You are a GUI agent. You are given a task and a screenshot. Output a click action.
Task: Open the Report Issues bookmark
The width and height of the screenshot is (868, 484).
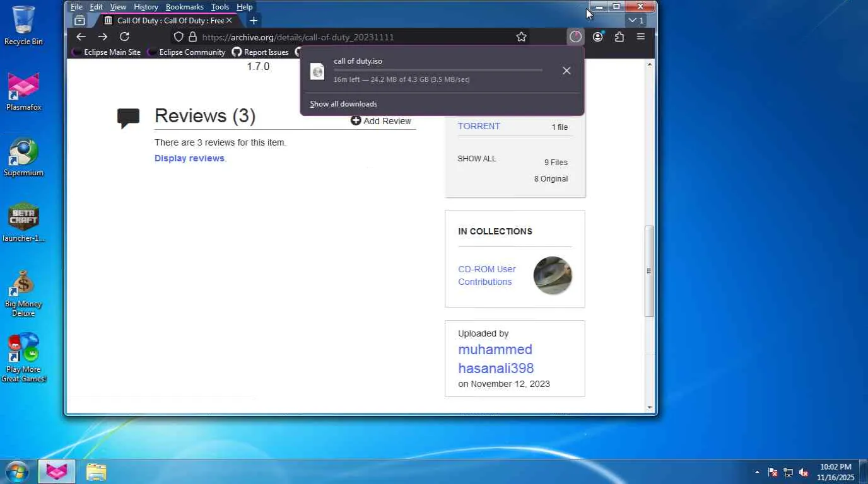point(260,52)
